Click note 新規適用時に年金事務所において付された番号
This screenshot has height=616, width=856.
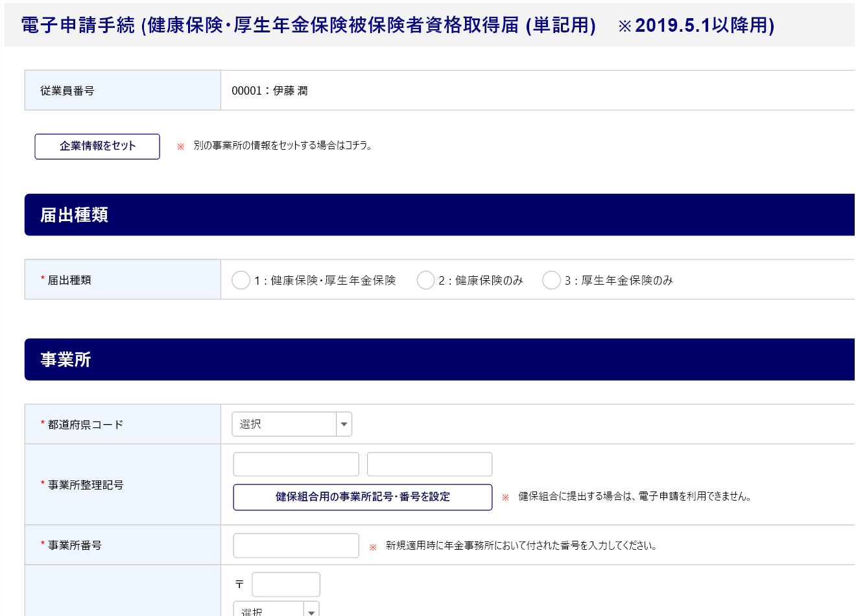(x=521, y=546)
